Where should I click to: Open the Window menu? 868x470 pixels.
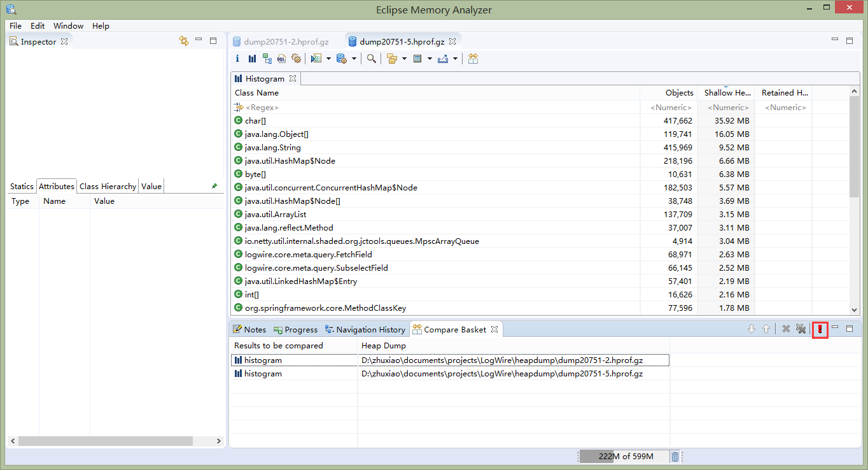coord(68,25)
